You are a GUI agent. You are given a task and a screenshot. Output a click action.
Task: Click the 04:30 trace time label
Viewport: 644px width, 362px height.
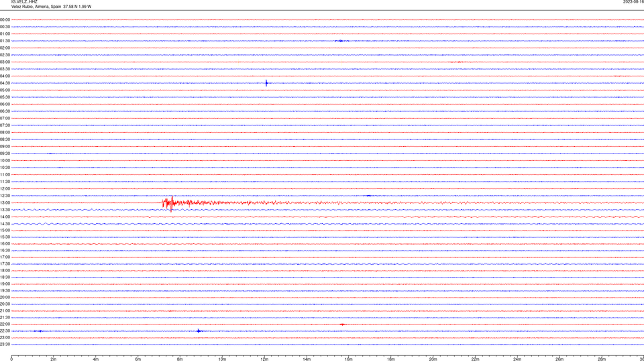click(5, 83)
